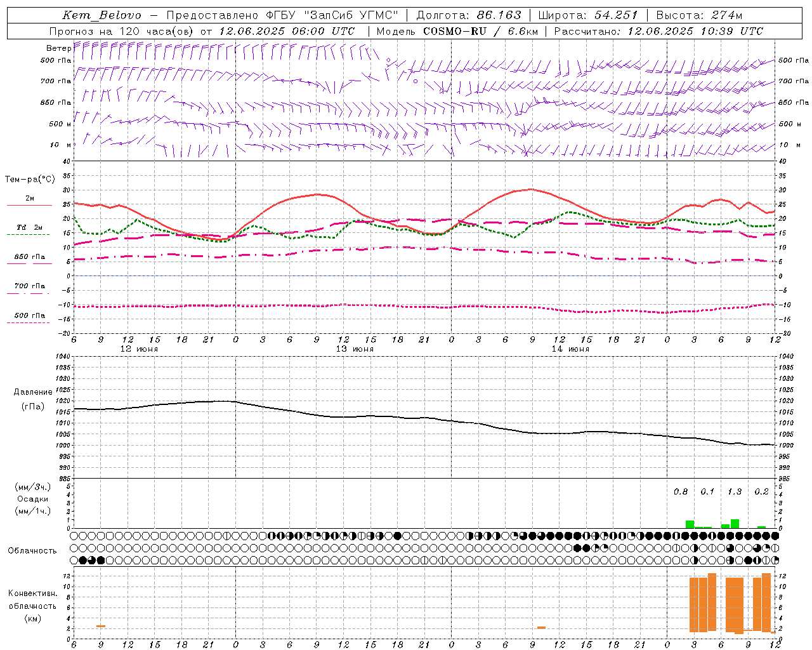Click the 500 гПа temperature legend entry

[x=30, y=315]
